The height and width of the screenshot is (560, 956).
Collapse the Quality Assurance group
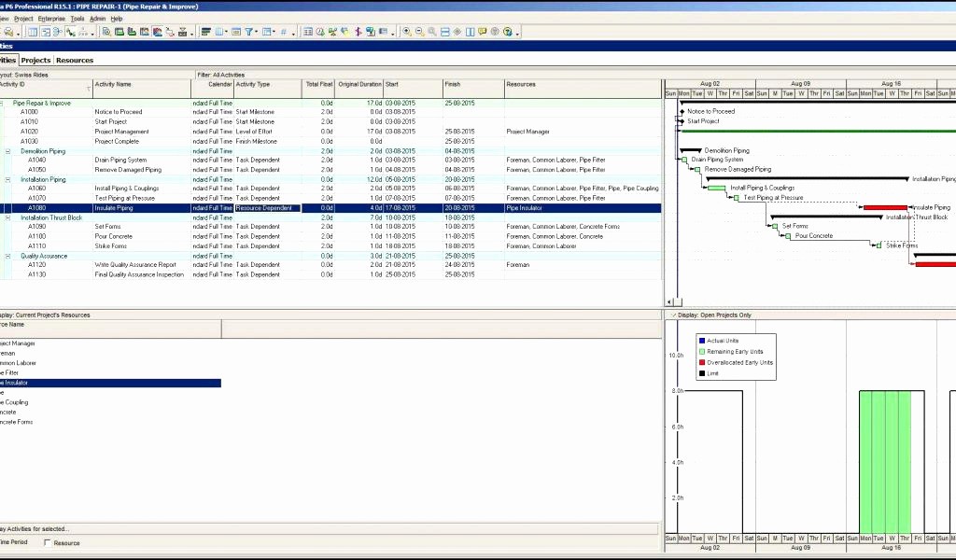[7, 256]
